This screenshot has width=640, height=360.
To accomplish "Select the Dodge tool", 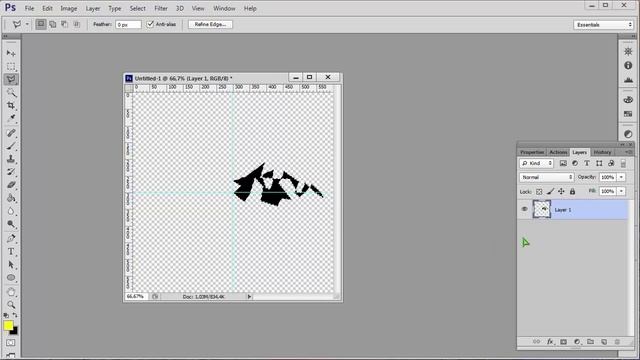I will tap(11, 224).
